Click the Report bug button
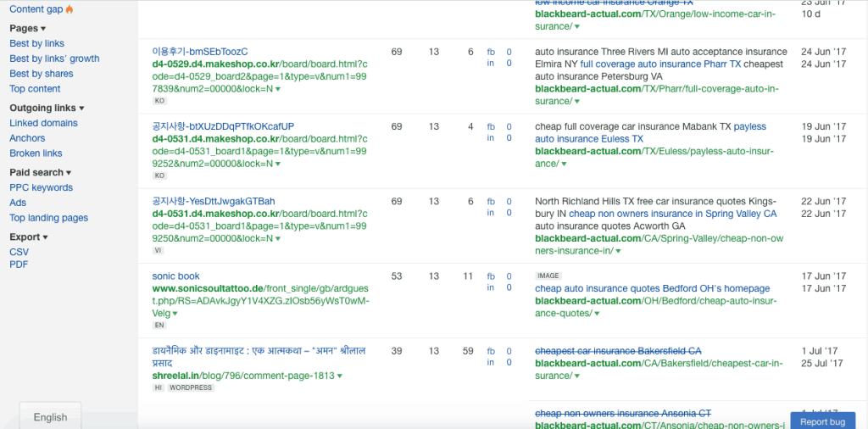The width and height of the screenshot is (868, 429). 822,421
